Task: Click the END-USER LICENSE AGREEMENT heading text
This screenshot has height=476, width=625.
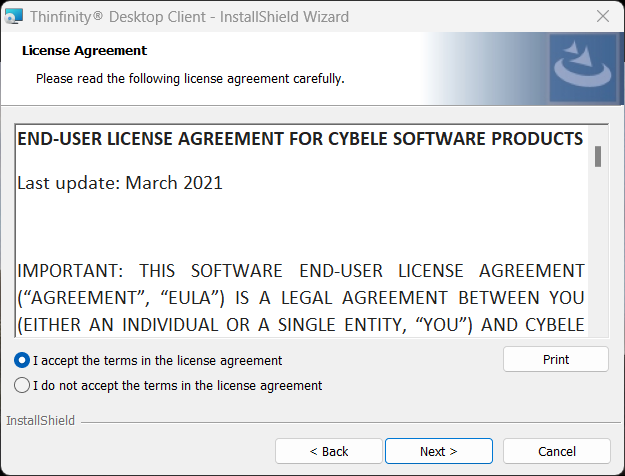Action: tap(300, 138)
